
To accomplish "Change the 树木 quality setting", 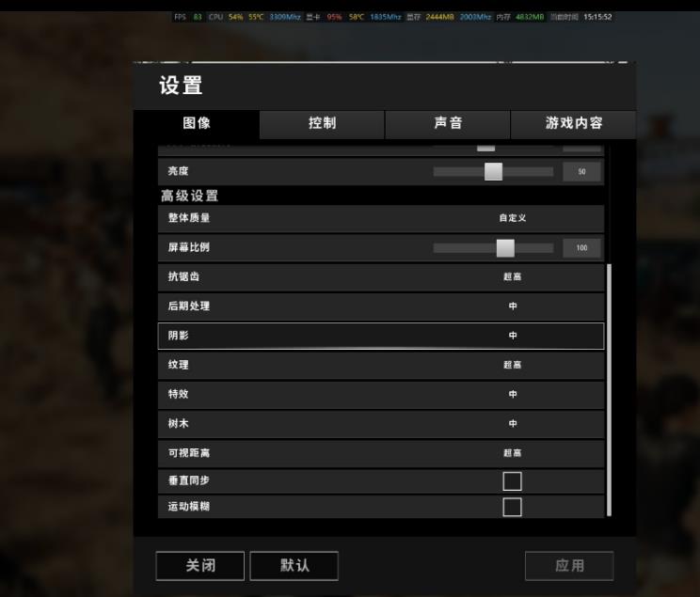I will (381, 424).
